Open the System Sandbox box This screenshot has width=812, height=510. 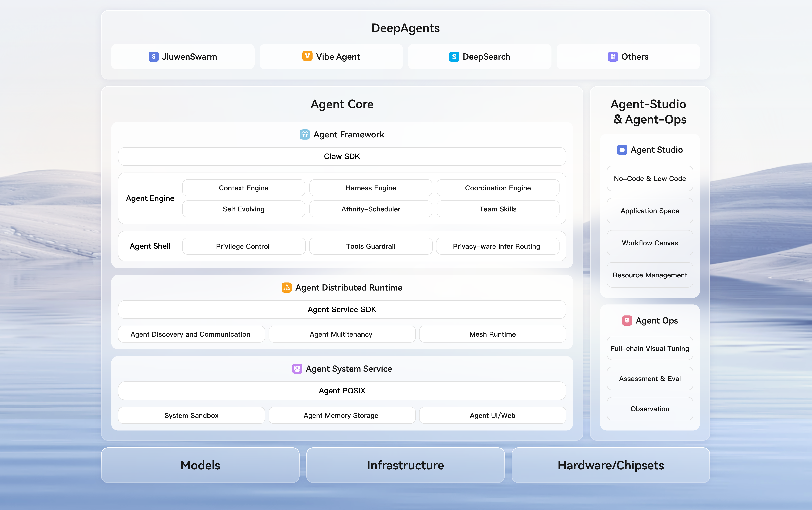192,416
